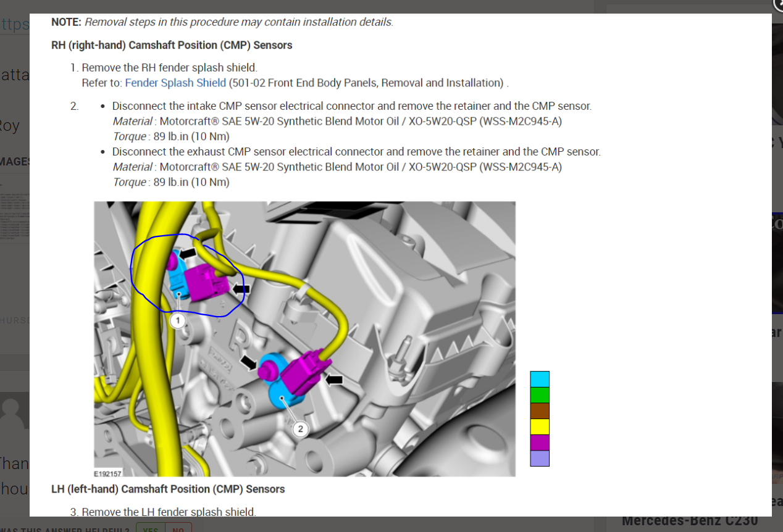Close the document viewer overlay
783x532 pixels.
[x=778, y=5]
